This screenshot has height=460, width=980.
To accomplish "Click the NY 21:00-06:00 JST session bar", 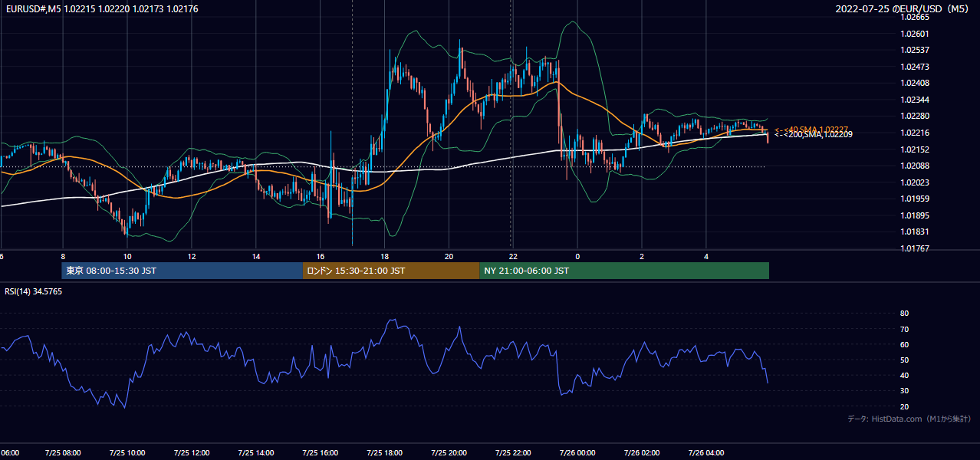I will coord(624,271).
